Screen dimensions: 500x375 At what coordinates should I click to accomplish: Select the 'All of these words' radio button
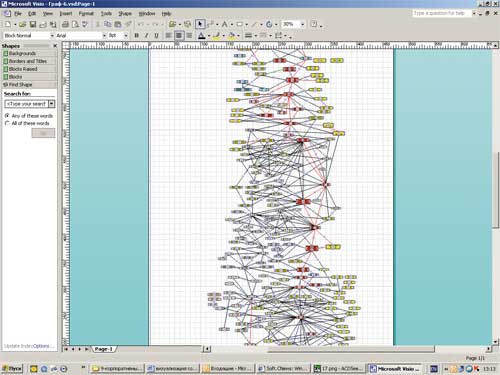click(x=7, y=123)
